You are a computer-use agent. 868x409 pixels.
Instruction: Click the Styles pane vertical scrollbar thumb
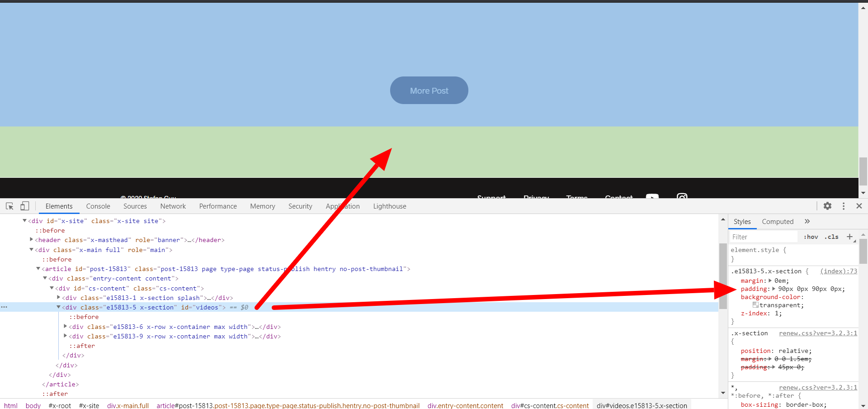pos(863,251)
